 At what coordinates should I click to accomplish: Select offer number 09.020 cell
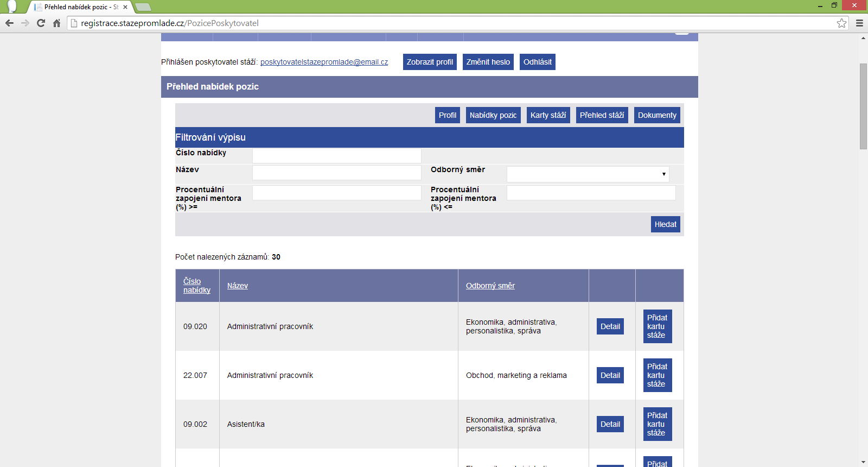(x=197, y=326)
